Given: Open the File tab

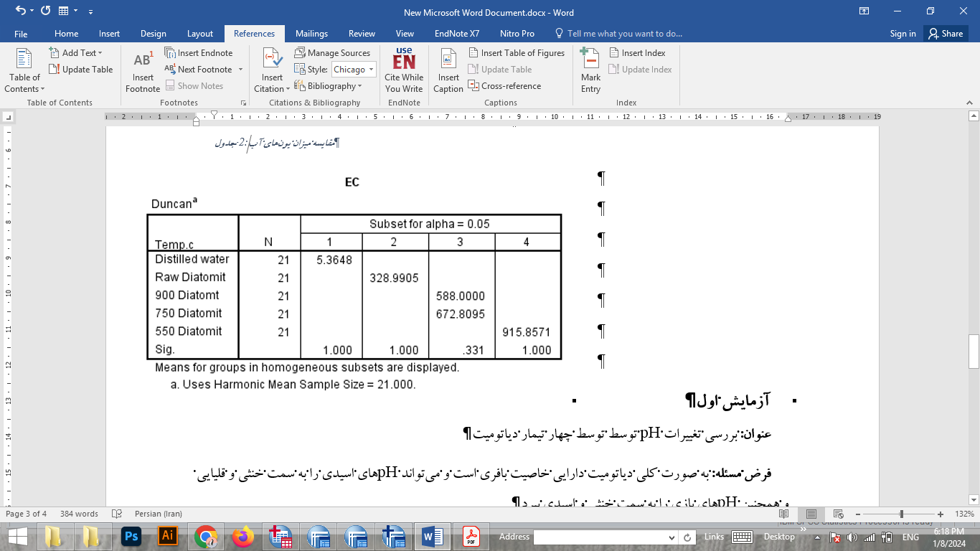Looking at the screenshot, I should (21, 34).
